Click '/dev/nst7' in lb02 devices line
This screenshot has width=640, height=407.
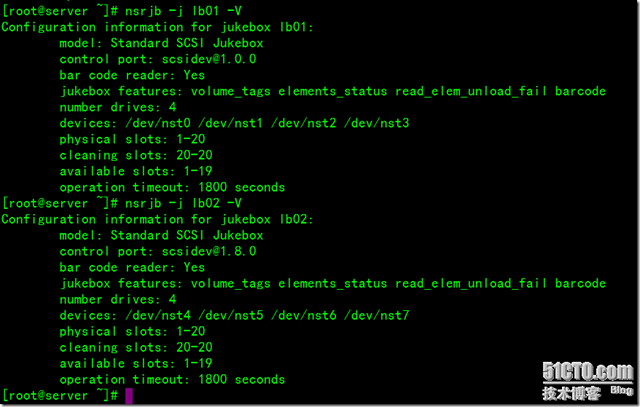tap(376, 315)
